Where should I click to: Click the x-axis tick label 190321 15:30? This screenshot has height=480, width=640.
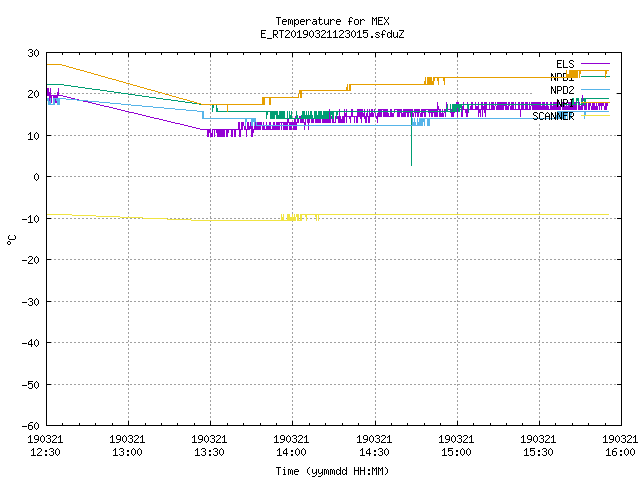[x=538, y=446]
